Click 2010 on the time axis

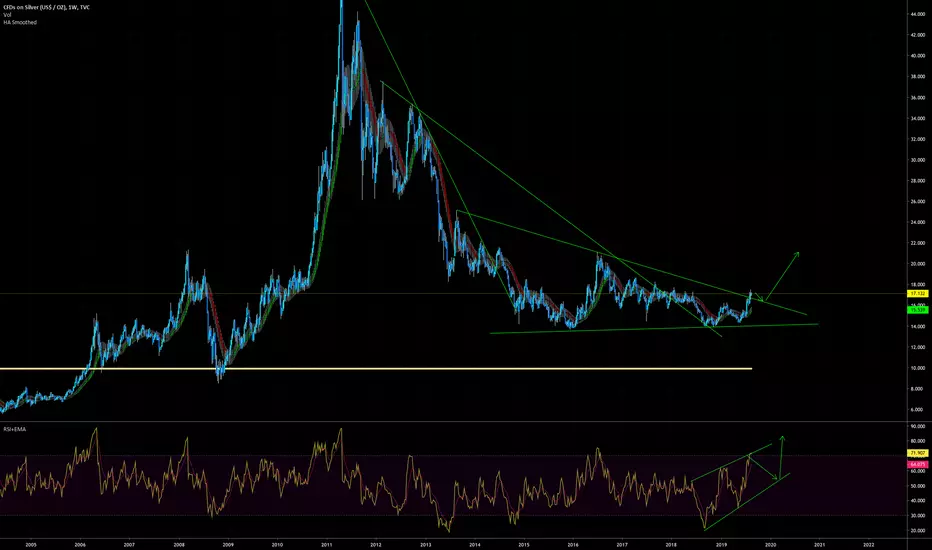click(277, 544)
